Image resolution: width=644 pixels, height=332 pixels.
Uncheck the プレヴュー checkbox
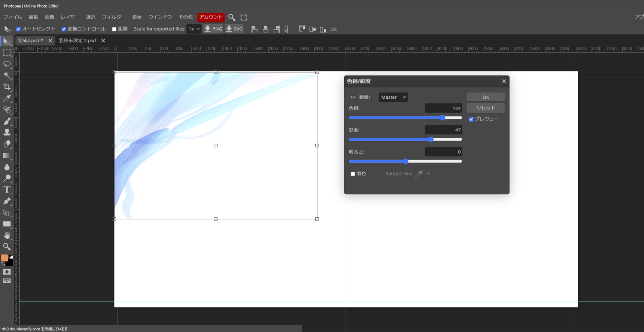[x=471, y=119]
